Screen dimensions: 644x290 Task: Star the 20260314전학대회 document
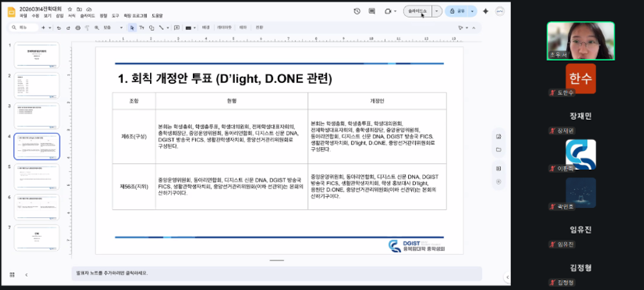point(69,9)
